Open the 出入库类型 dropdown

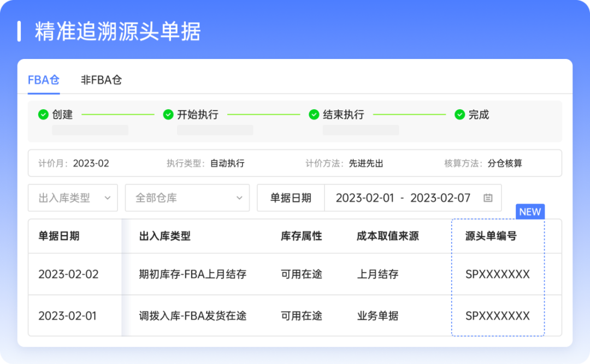(72, 198)
